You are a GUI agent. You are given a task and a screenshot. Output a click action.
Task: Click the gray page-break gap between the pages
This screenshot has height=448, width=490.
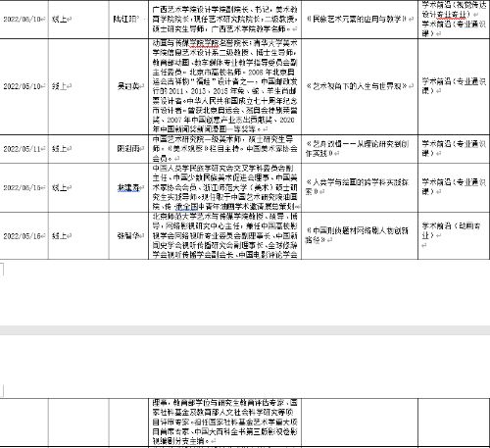[245, 330]
